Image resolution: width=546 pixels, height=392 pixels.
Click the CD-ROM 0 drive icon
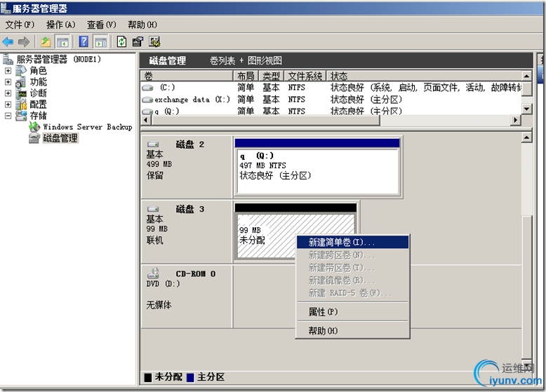click(x=153, y=273)
